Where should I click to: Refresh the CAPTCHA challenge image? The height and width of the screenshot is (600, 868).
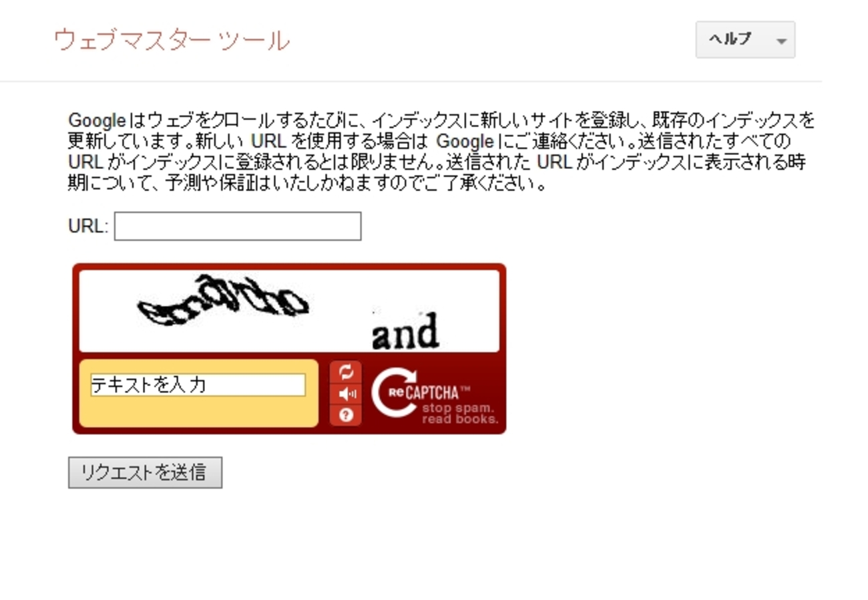point(346,373)
